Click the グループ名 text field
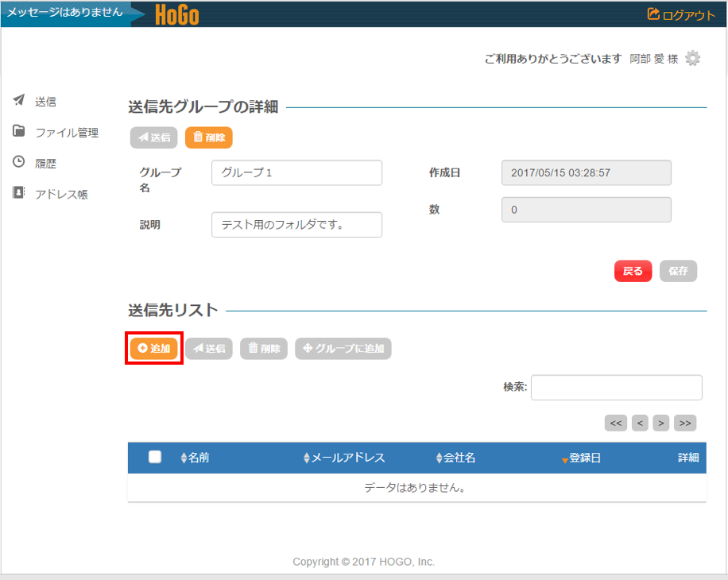This screenshot has height=580, width=728. (x=296, y=172)
